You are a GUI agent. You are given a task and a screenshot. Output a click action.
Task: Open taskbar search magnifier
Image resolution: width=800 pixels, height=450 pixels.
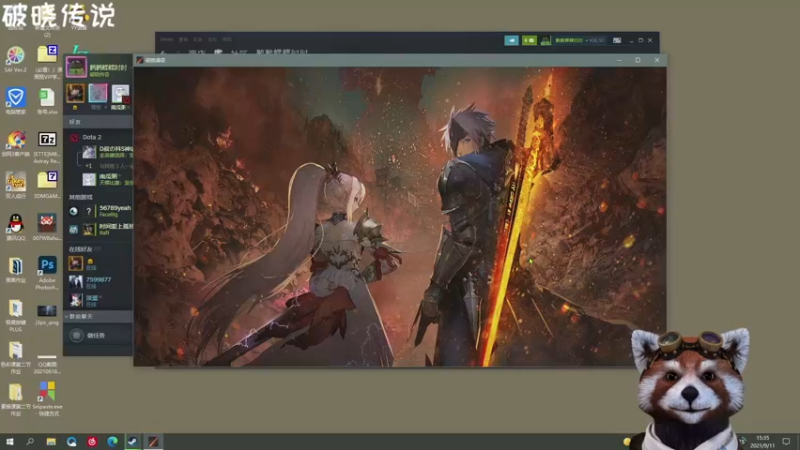click(30, 442)
